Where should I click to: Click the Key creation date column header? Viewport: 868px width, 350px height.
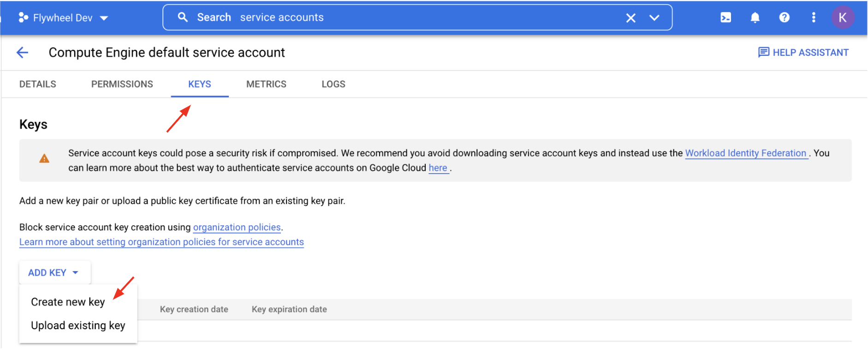tap(194, 309)
